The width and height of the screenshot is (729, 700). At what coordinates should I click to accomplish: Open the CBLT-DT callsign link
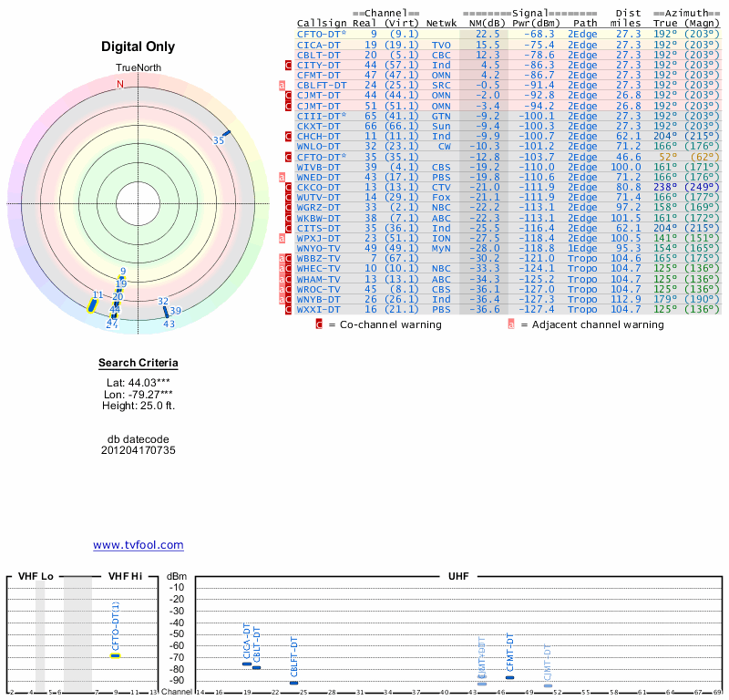pos(319,54)
